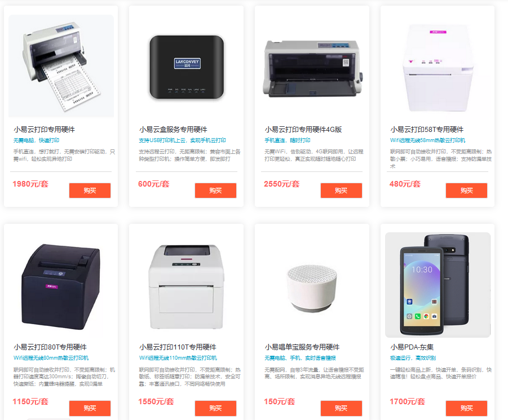This screenshot has height=420, width=508.
Task: Click 购买 for the 150元 唱单宝 speaker
Action: click(341, 408)
